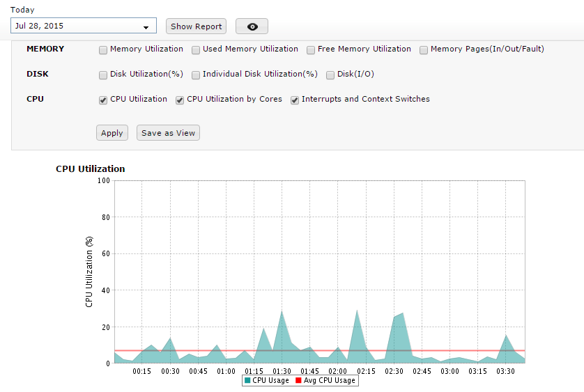The width and height of the screenshot is (584, 392).
Task: Click the eye icon view button
Action: (x=252, y=26)
